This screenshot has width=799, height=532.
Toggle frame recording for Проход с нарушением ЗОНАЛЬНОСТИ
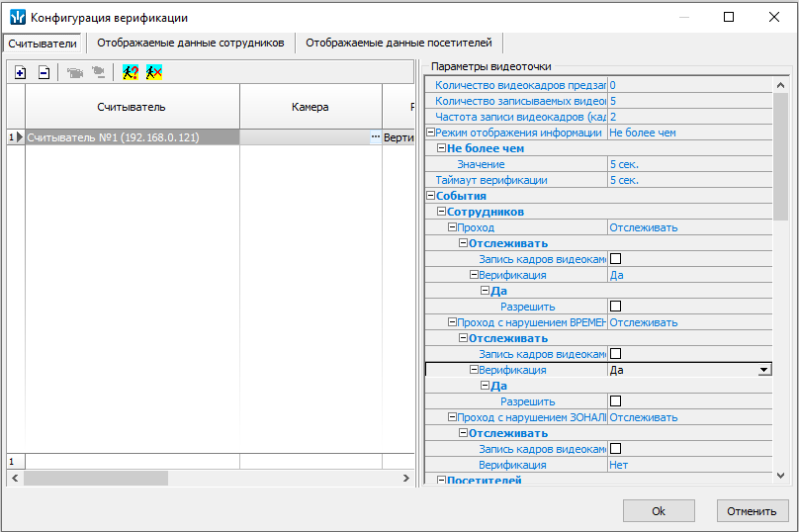click(615, 449)
